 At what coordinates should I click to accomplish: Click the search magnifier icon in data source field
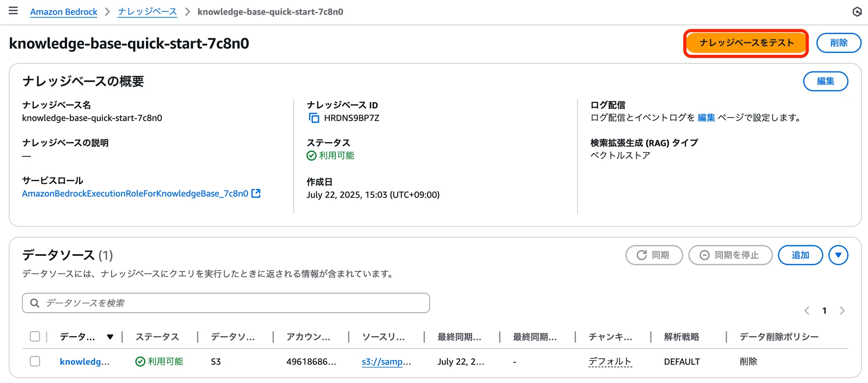(x=35, y=303)
